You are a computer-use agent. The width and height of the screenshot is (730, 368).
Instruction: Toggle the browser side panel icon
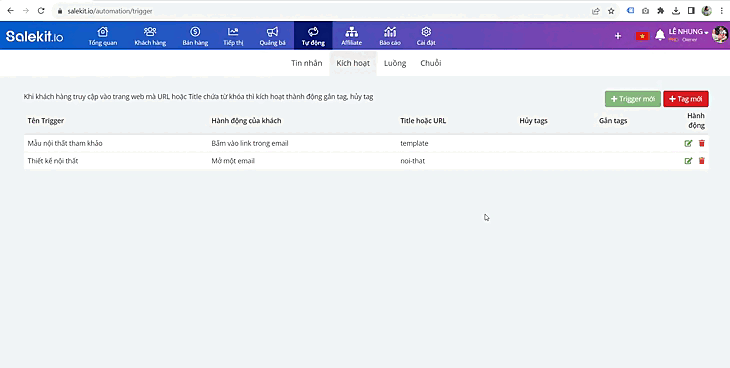tap(691, 11)
